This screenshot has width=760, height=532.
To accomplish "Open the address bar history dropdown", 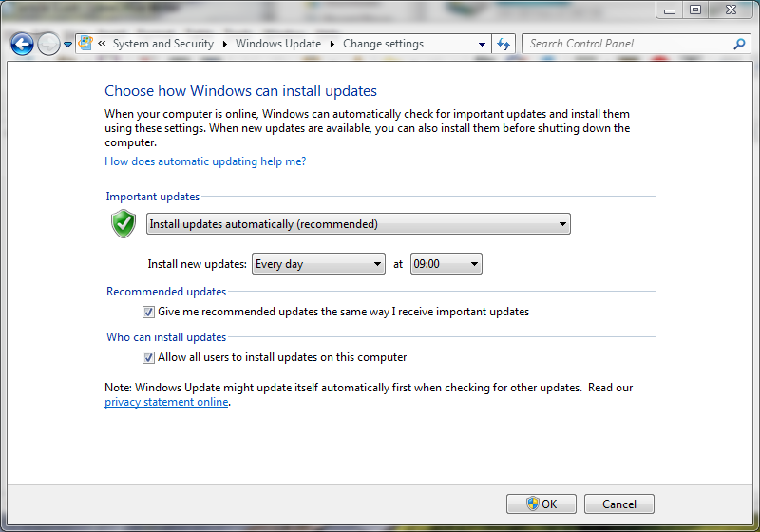I will pos(482,44).
